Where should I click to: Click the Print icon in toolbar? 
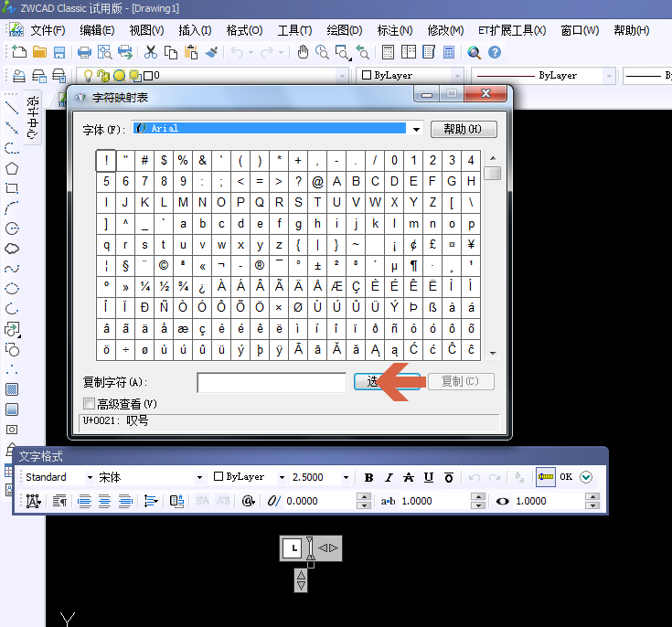(85, 52)
